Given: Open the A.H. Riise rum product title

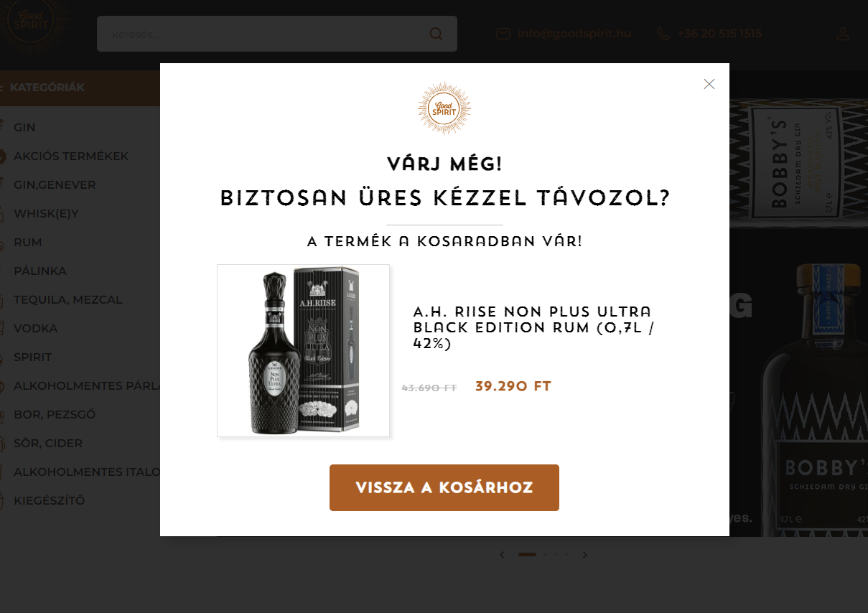Looking at the screenshot, I should click(533, 327).
